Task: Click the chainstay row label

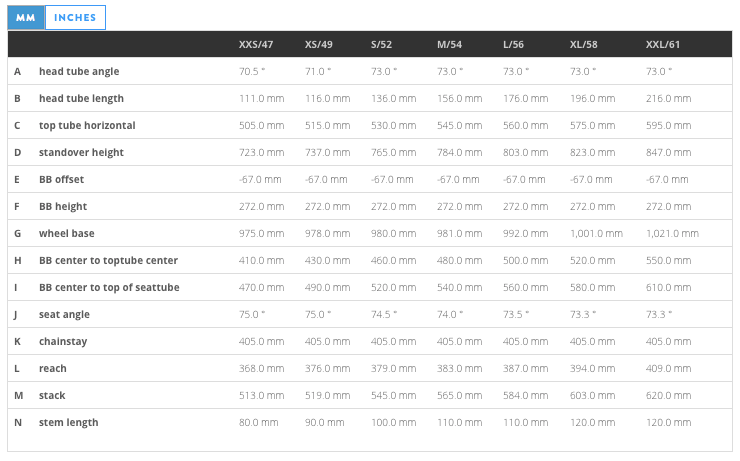Action: coord(63,342)
